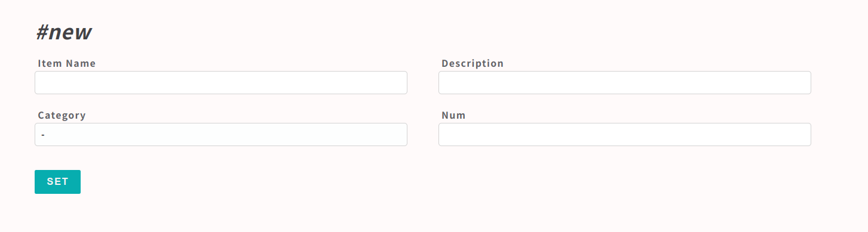Focus the Description text box
The height and width of the screenshot is (232, 868).
(x=625, y=83)
